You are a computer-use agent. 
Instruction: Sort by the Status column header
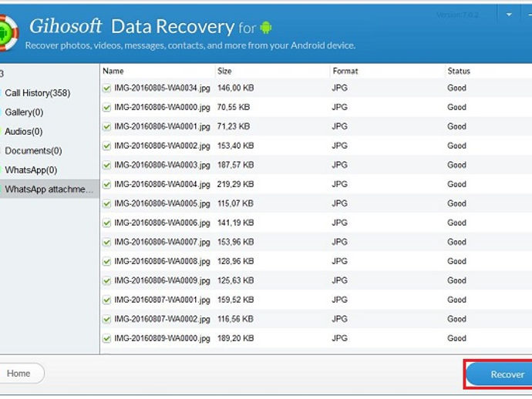[459, 71]
